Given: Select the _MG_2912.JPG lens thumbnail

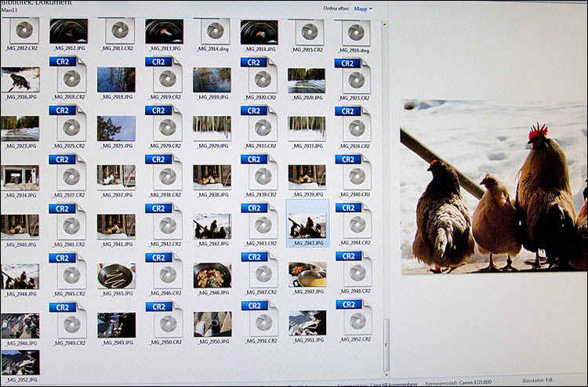Looking at the screenshot, I should point(69,31).
